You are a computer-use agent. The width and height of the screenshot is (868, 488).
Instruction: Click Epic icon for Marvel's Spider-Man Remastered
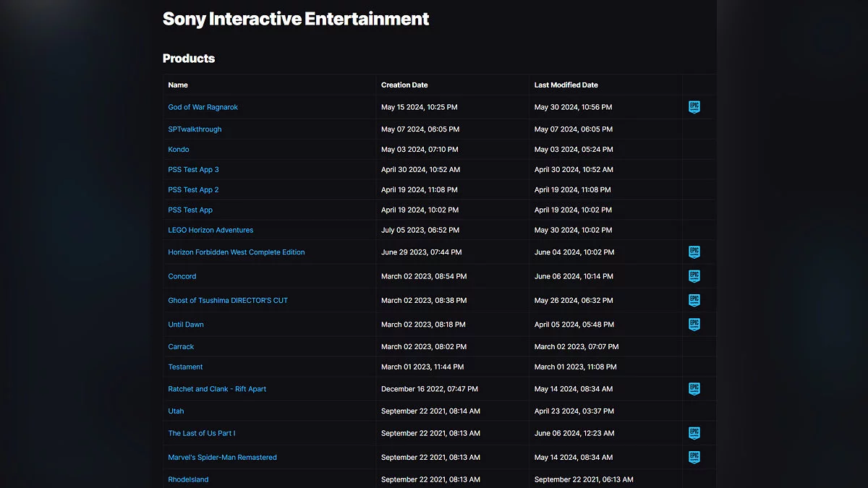pos(694,457)
